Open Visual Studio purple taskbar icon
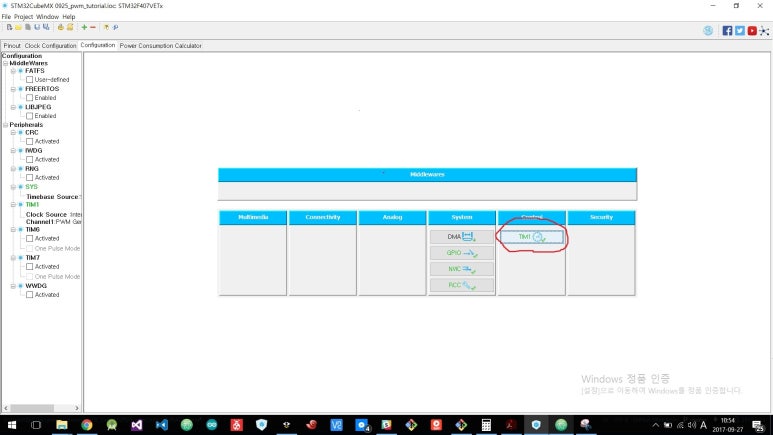The height and width of the screenshot is (435, 773). 137,425
